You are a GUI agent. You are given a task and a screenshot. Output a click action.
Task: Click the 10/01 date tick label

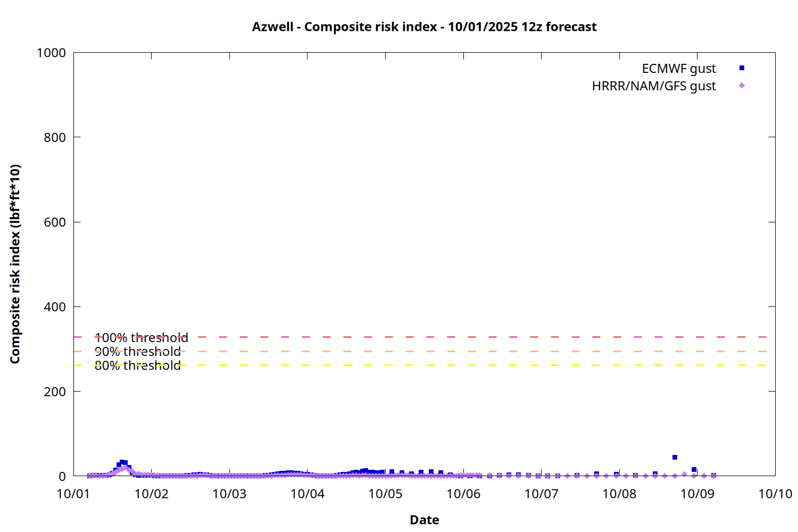pyautogui.click(x=73, y=494)
